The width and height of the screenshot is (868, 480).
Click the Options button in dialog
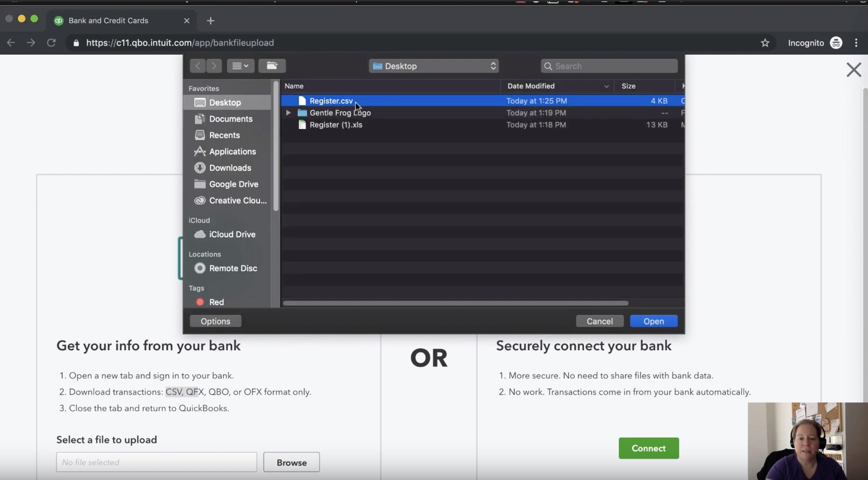[215, 321]
